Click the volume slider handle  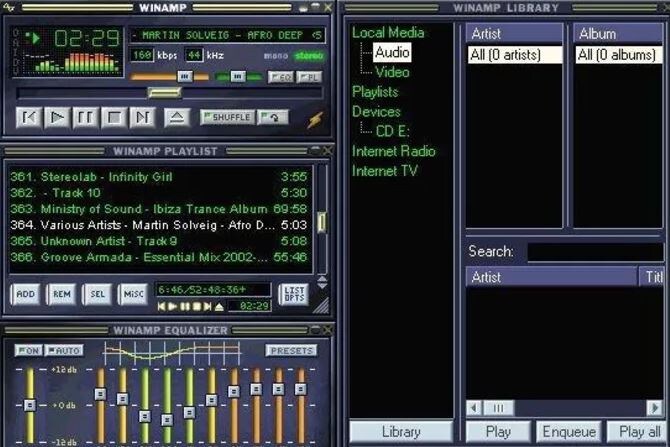pos(185,76)
